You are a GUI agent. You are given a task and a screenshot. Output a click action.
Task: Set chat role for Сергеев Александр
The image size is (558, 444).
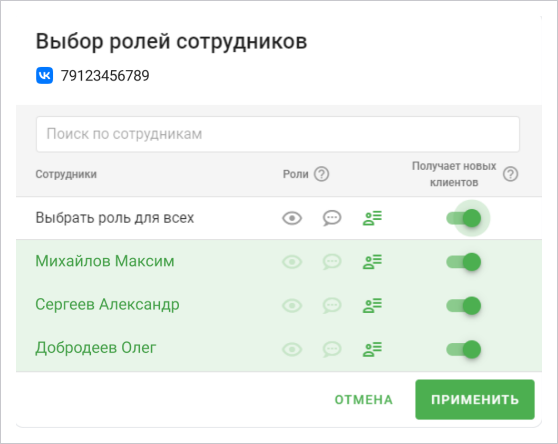[x=332, y=306]
